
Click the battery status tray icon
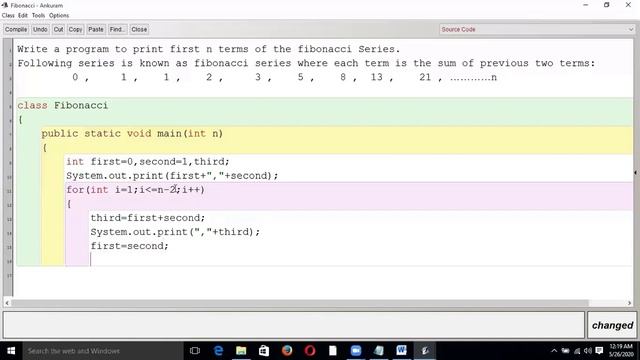click(x=565, y=351)
